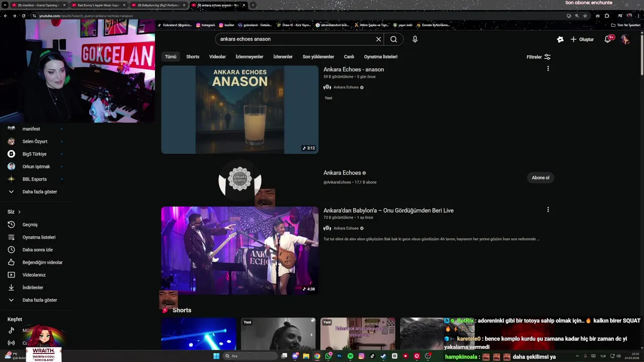The height and width of the screenshot is (362, 644).
Task: Click the ANASON video thumbnail
Action: point(240,110)
